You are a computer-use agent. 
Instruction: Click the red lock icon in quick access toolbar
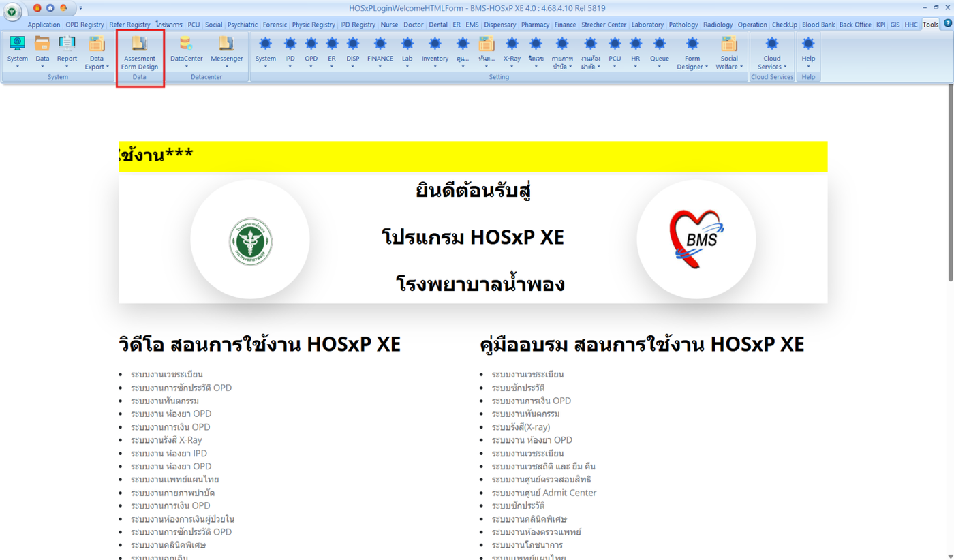pyautogui.click(x=37, y=8)
